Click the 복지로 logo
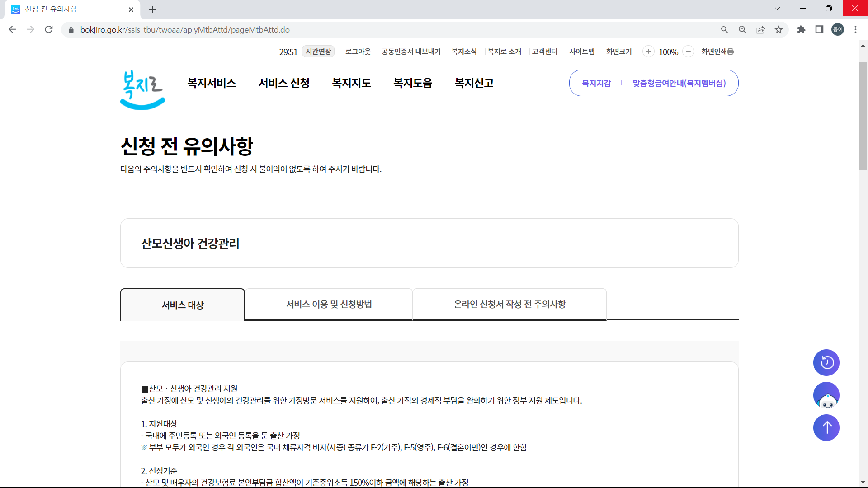Viewport: 868px width, 488px height. coord(142,89)
